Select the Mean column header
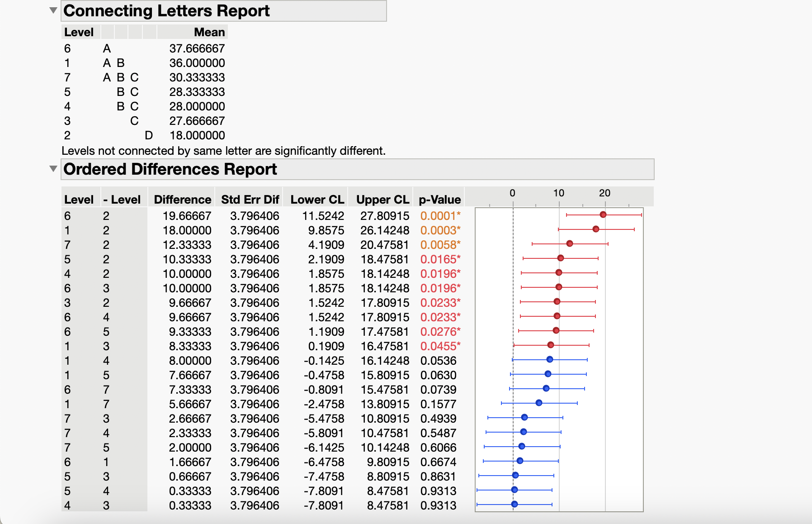The width and height of the screenshot is (812, 524). coord(209,32)
